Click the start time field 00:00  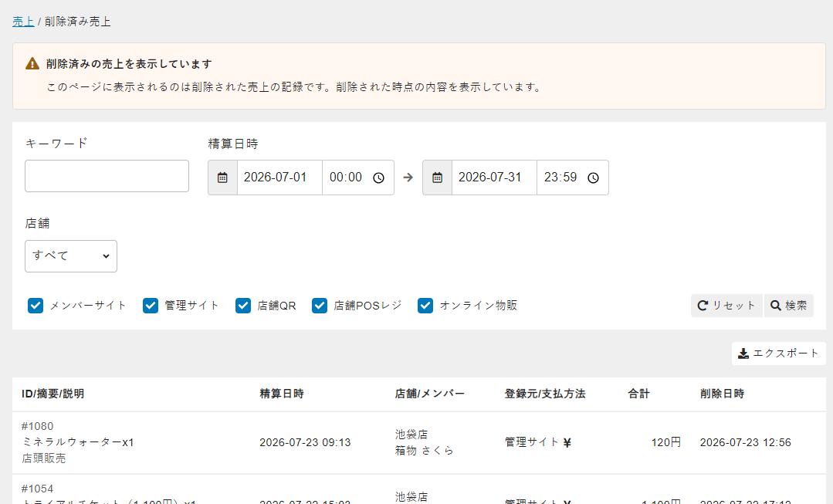point(358,178)
